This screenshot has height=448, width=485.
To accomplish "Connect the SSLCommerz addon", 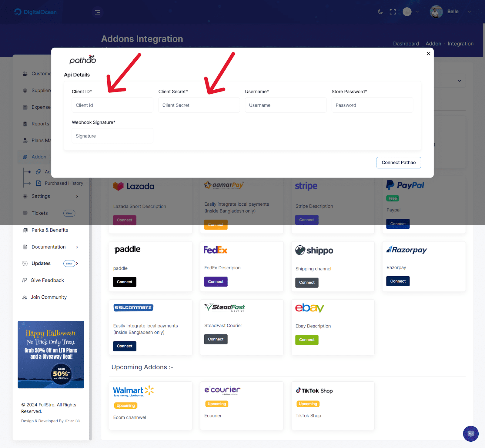I will point(125,346).
